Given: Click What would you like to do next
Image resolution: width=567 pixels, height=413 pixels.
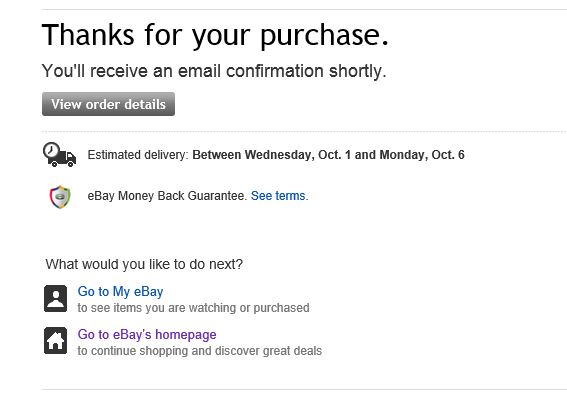Looking at the screenshot, I should (144, 264).
